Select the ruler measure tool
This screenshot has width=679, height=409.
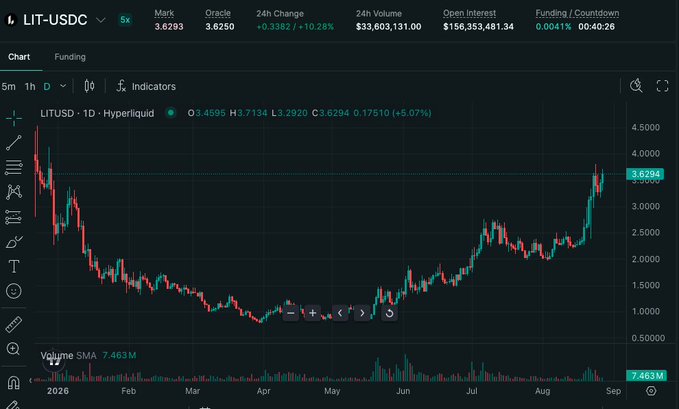(x=14, y=324)
